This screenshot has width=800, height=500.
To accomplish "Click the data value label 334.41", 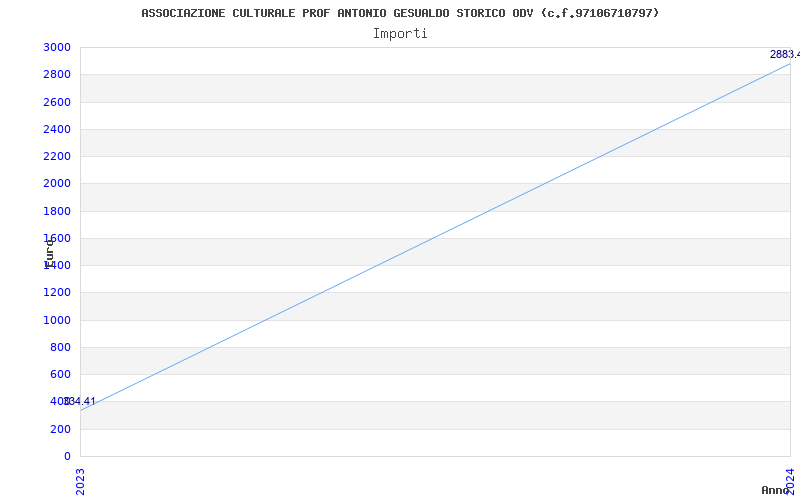I will click(x=80, y=402).
